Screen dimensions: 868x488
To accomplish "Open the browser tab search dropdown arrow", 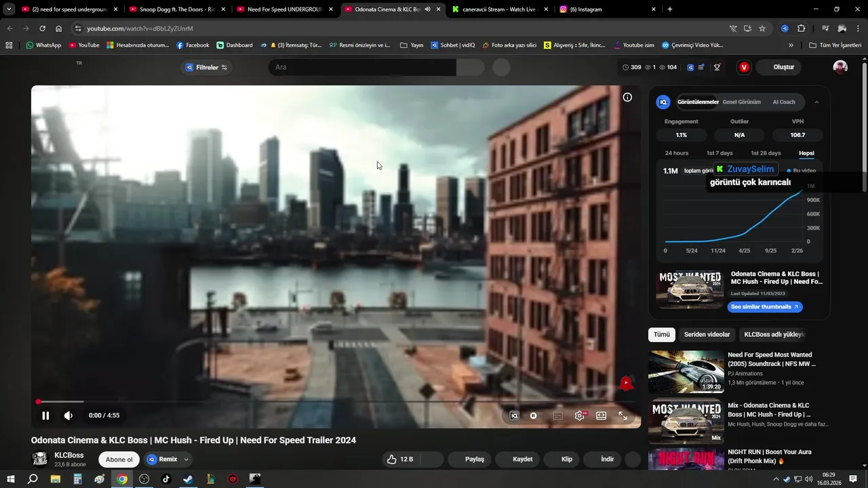I will coord(9,9).
